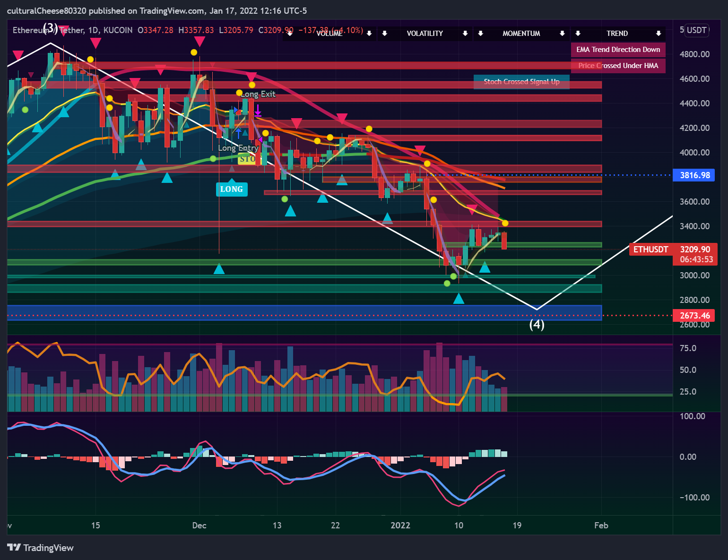Click the 2022 date on time axis
728x560 pixels.
click(400, 526)
